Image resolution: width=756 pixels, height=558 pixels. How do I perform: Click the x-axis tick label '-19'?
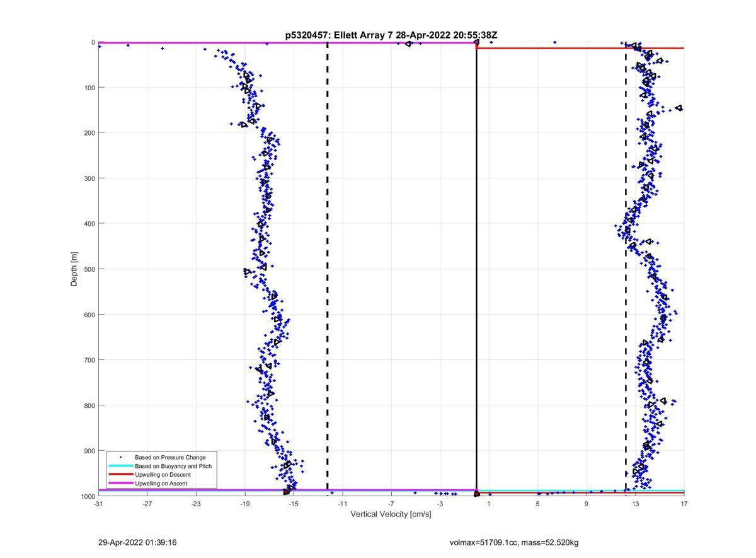(x=244, y=504)
